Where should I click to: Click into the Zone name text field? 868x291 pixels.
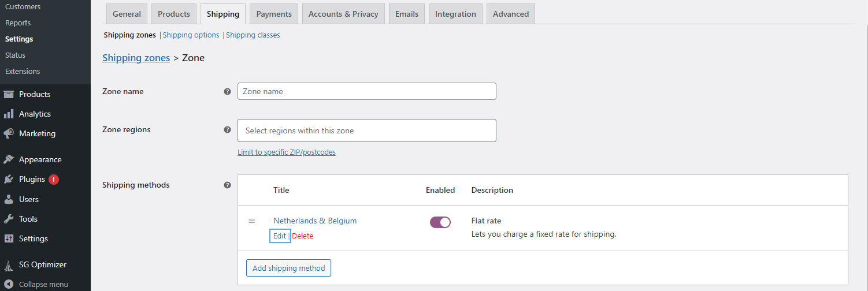coord(366,91)
